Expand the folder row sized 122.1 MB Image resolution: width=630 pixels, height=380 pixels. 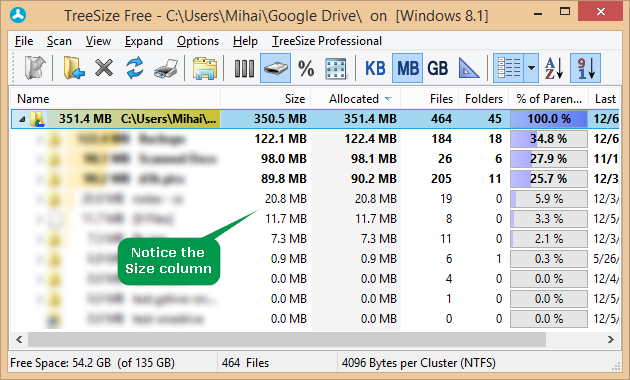[x=39, y=139]
